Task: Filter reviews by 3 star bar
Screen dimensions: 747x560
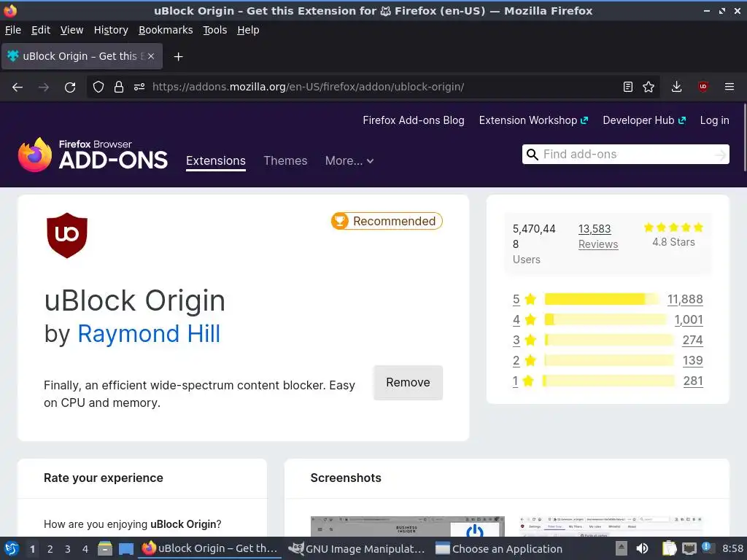Action: 609,340
